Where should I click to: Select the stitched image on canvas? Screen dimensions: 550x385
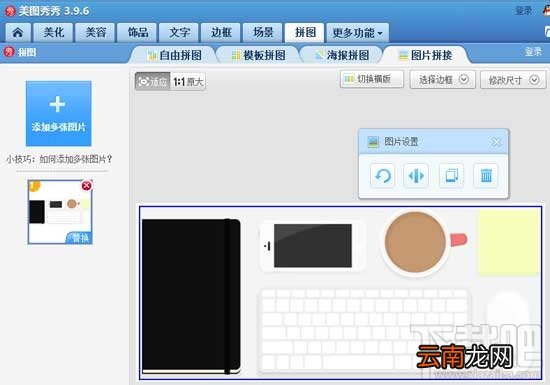[340, 293]
